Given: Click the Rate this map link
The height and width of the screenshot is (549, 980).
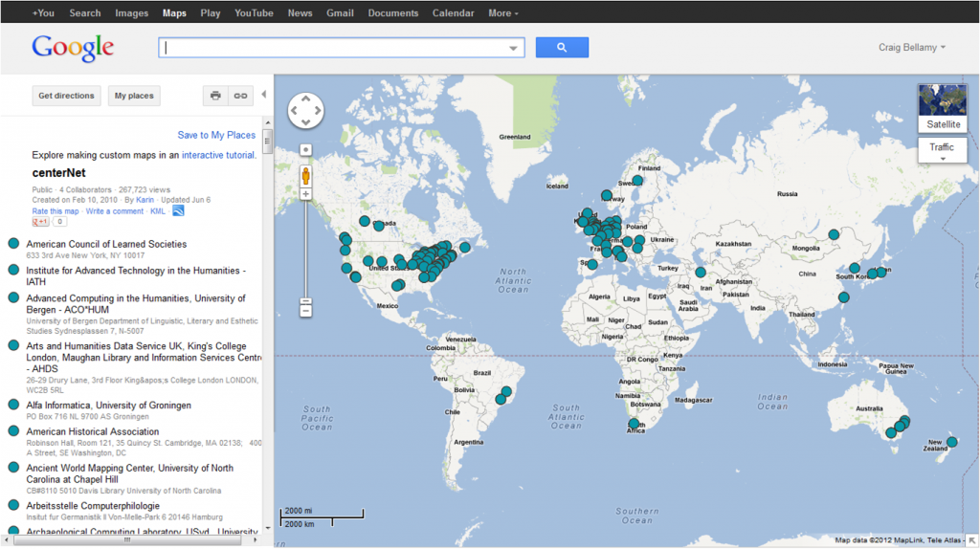Looking at the screenshot, I should tap(56, 211).
